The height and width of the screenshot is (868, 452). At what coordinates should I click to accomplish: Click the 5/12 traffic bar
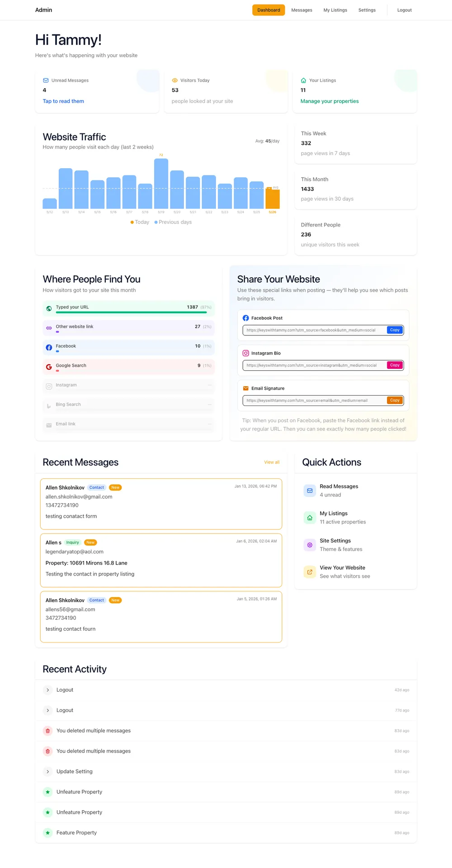(x=50, y=203)
